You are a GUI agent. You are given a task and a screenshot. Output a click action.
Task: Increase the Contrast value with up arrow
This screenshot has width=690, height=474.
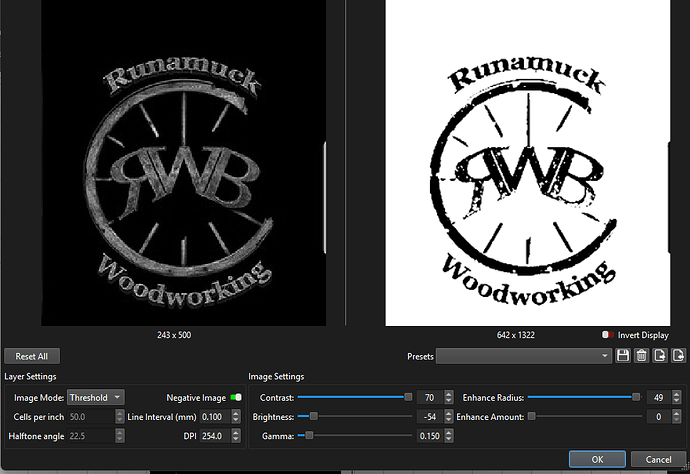click(x=448, y=394)
